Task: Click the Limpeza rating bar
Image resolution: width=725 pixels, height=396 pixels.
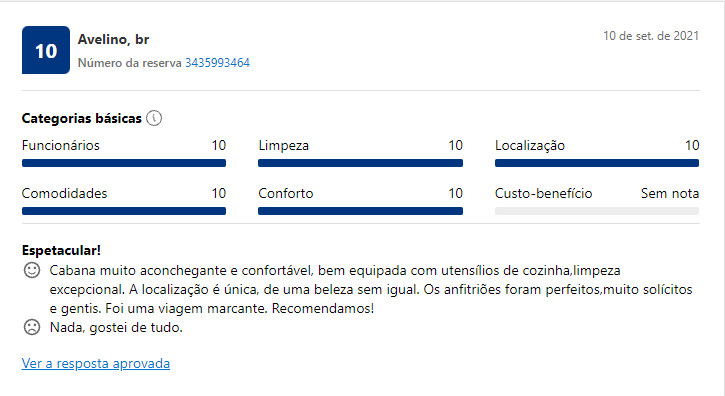Action: click(360, 163)
